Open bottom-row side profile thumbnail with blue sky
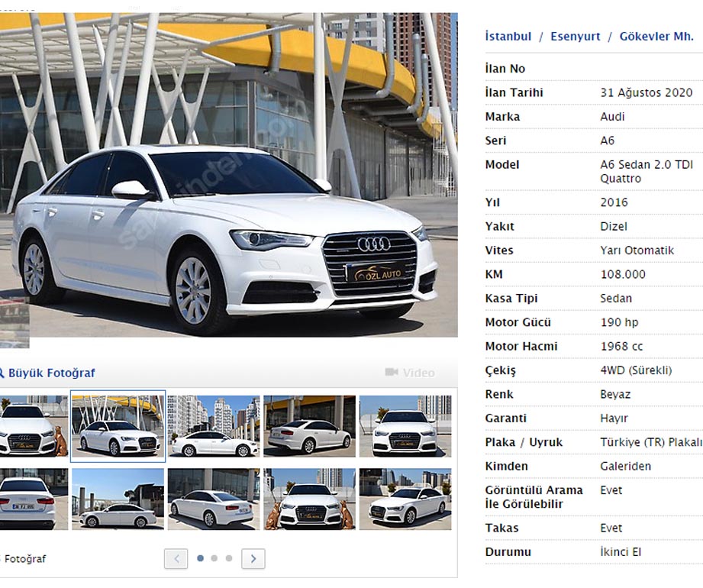 point(118,499)
